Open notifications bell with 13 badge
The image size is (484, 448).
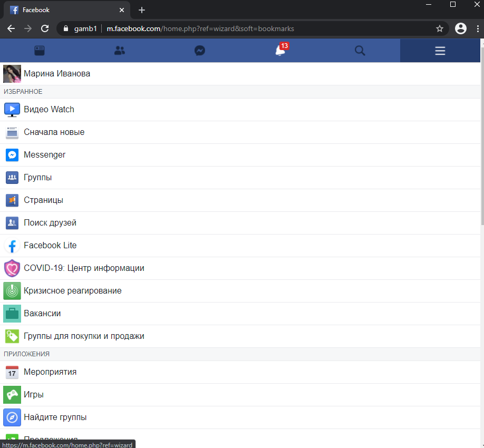click(x=281, y=50)
